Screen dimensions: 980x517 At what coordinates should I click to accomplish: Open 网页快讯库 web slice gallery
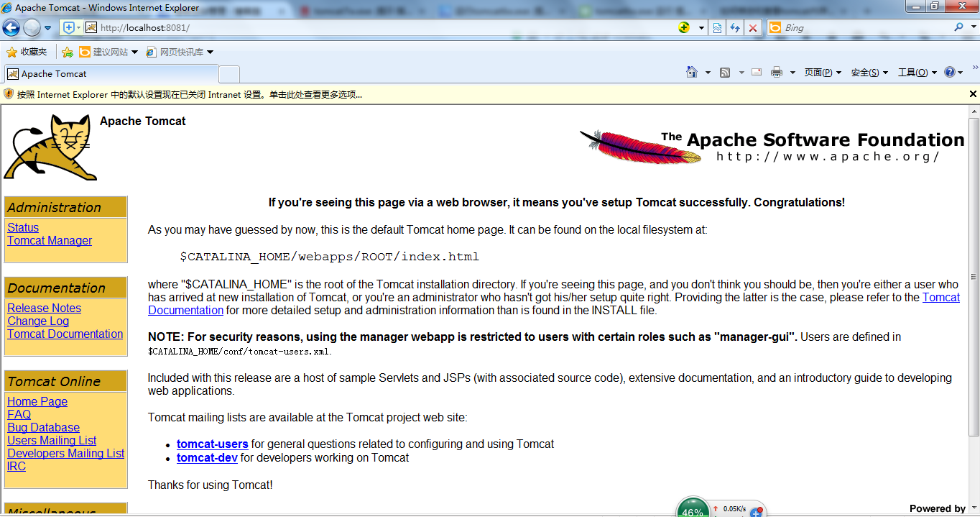click(x=180, y=52)
